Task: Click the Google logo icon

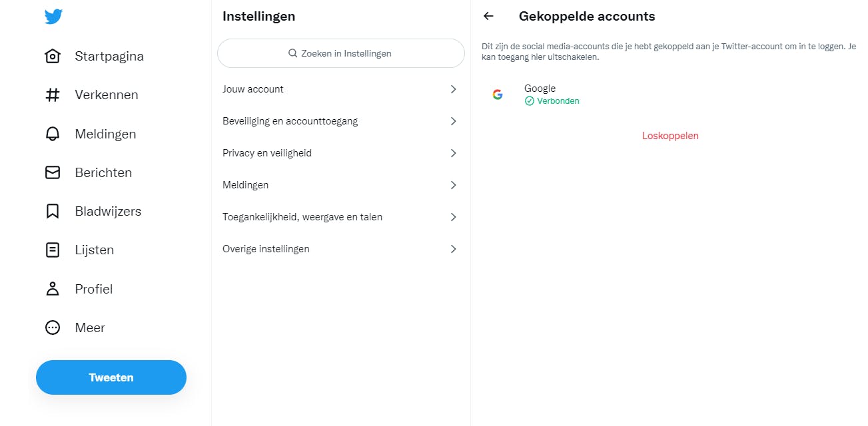Action: tap(498, 95)
